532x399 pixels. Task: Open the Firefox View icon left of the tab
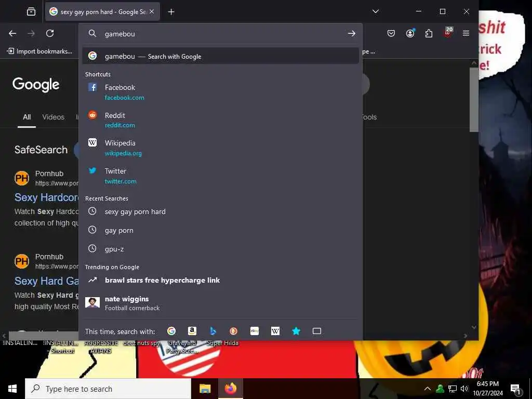tap(31, 12)
